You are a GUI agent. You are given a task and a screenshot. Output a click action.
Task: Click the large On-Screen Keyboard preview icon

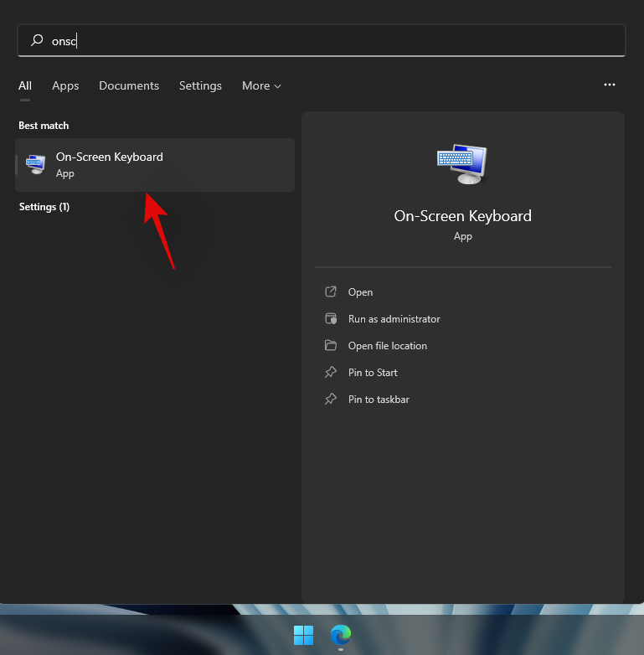[x=462, y=163]
